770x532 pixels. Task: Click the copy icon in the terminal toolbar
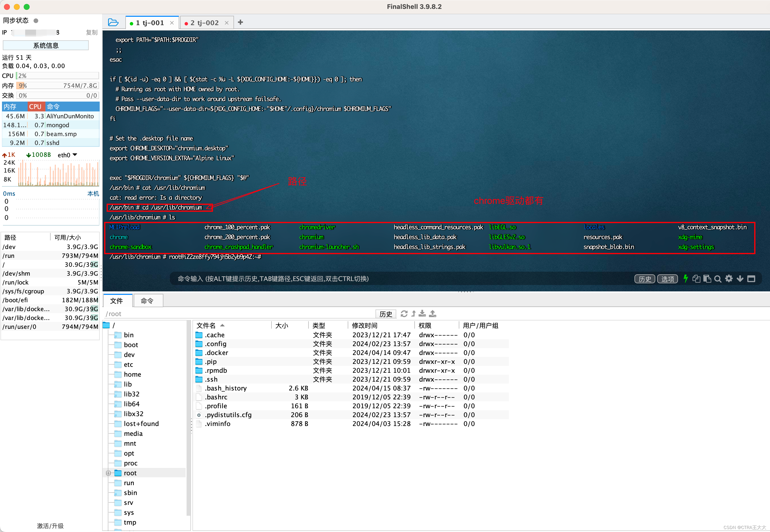point(696,279)
